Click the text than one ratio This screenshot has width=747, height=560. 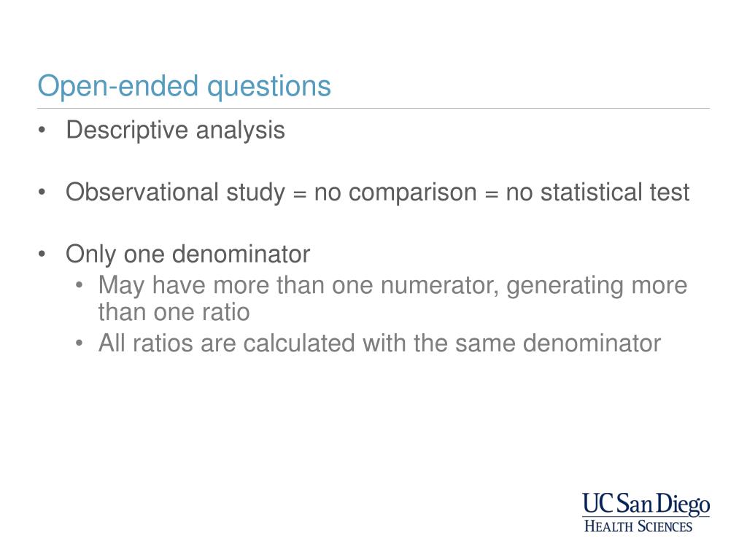click(174, 312)
